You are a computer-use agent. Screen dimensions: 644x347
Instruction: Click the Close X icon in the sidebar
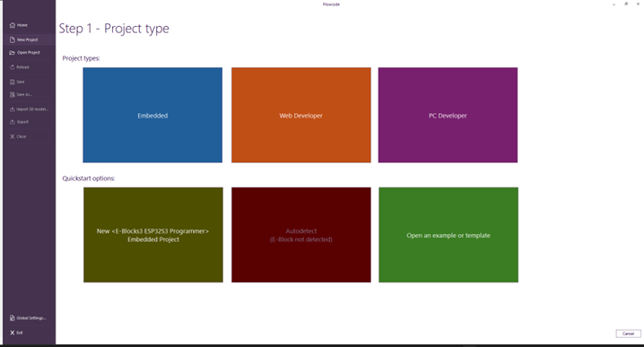click(x=13, y=136)
